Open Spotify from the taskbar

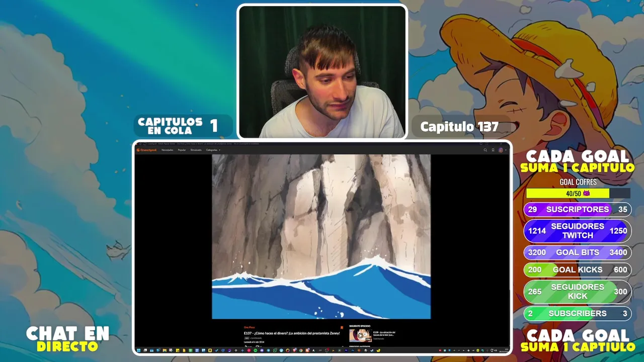(255, 350)
